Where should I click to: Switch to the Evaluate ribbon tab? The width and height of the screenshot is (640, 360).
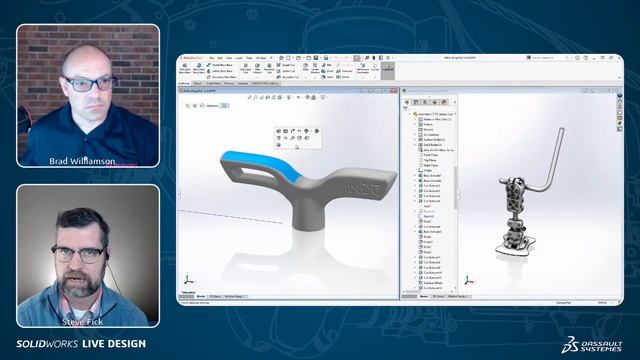(243, 83)
